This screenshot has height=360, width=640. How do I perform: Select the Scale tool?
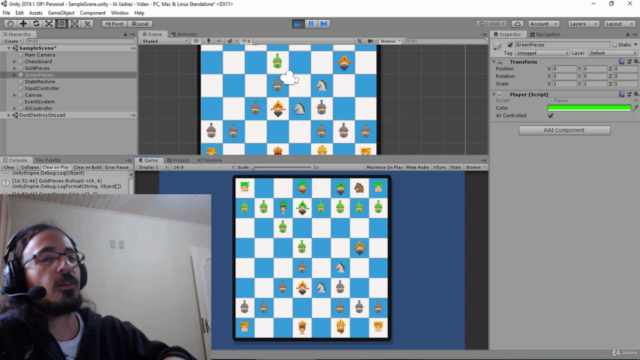coord(49,24)
